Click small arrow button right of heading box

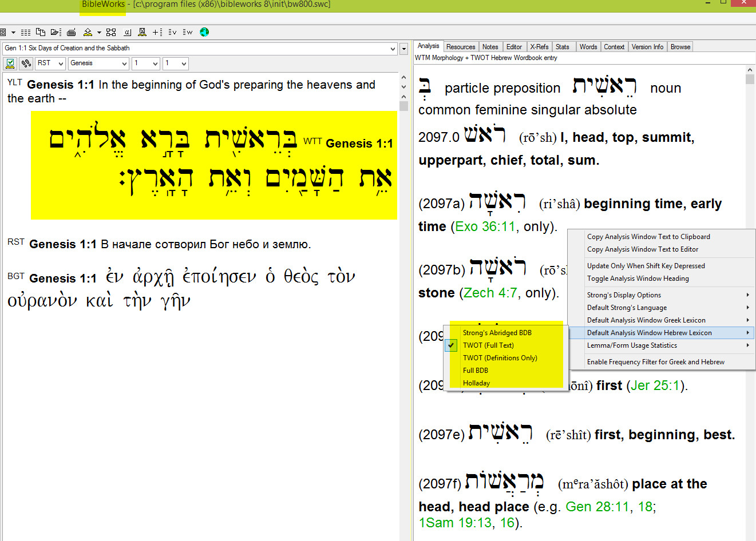tap(403, 49)
